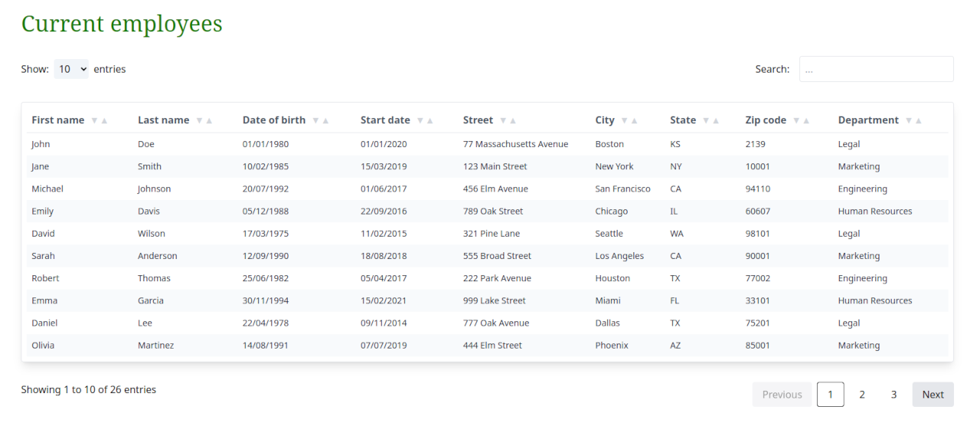Click the down sort arrow beside Department

(909, 121)
